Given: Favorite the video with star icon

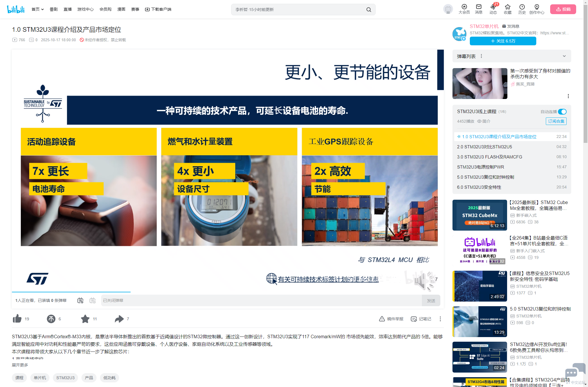Looking at the screenshot, I should click(x=85, y=319).
